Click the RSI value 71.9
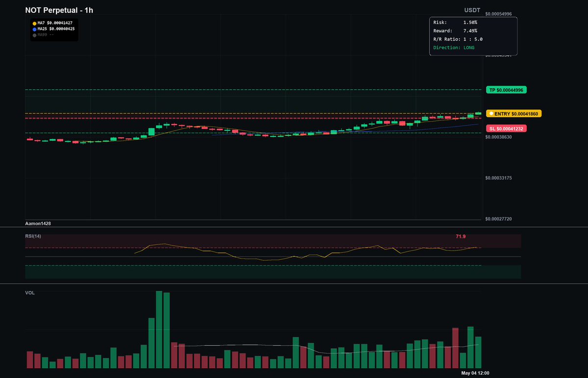The height and width of the screenshot is (378, 588). [x=460, y=237]
